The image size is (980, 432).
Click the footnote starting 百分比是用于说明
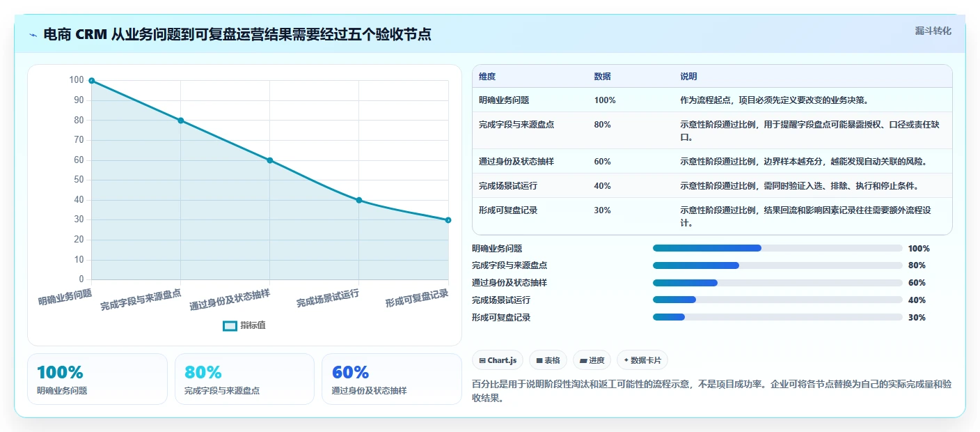coord(711,392)
